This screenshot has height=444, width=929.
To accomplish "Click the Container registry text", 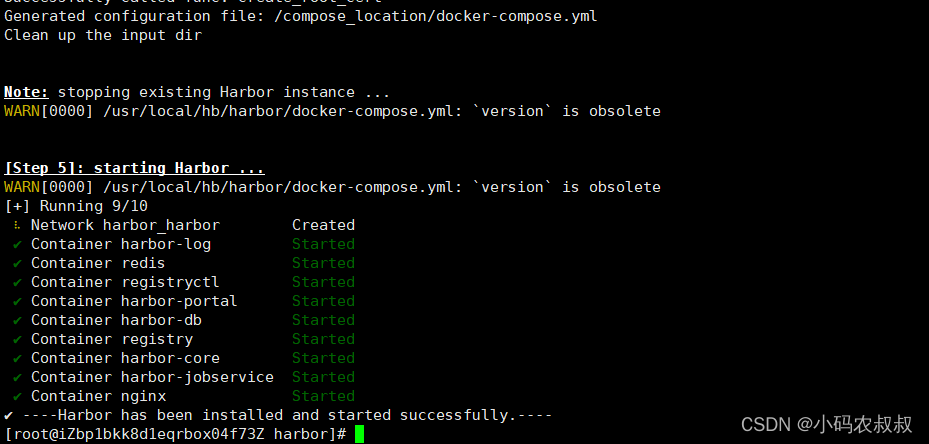I will click(112, 339).
